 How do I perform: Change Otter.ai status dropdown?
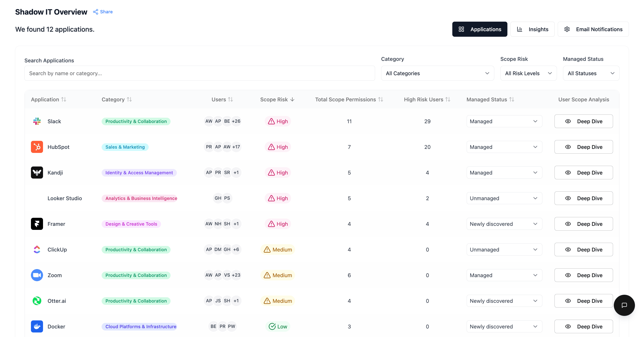click(504, 301)
